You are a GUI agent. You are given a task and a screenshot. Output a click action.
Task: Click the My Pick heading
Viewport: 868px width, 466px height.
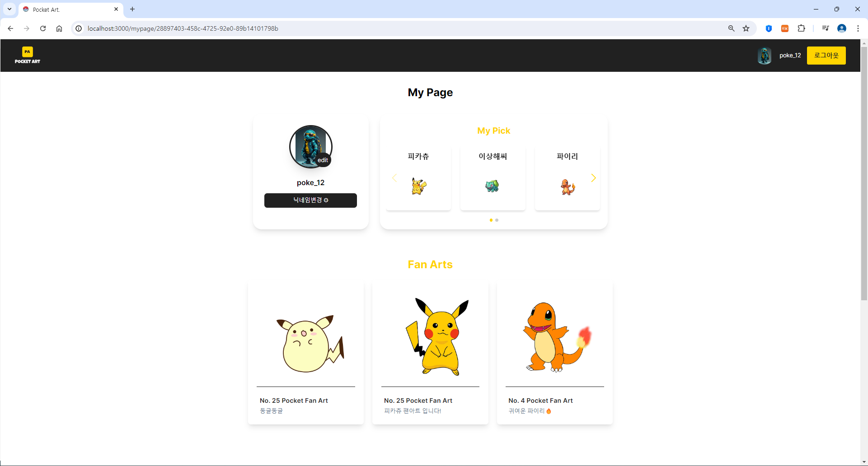coord(493,130)
